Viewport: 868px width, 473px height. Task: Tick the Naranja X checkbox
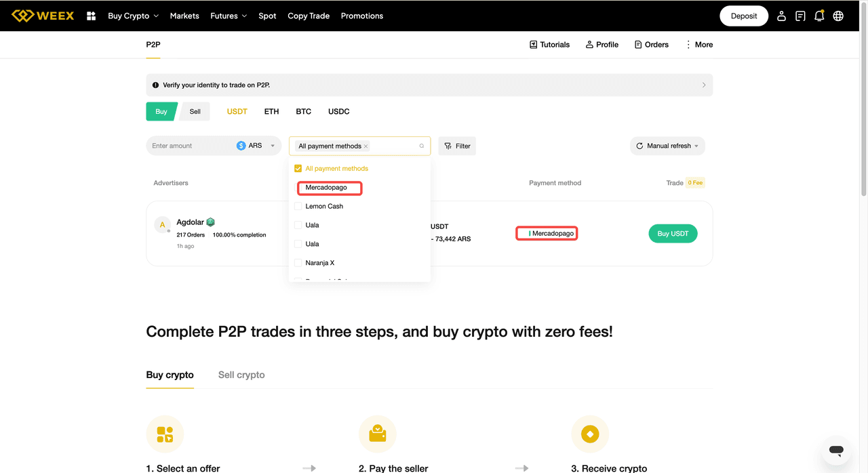pyautogui.click(x=298, y=263)
